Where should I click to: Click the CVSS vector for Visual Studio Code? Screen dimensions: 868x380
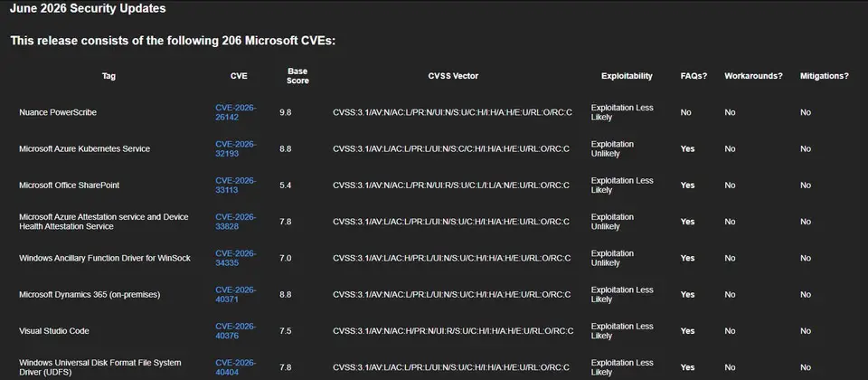453,331
